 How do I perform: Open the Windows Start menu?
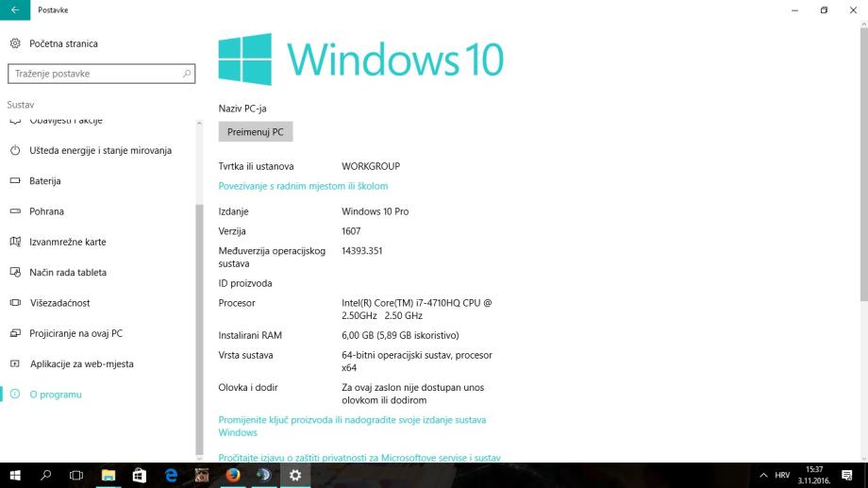point(15,476)
